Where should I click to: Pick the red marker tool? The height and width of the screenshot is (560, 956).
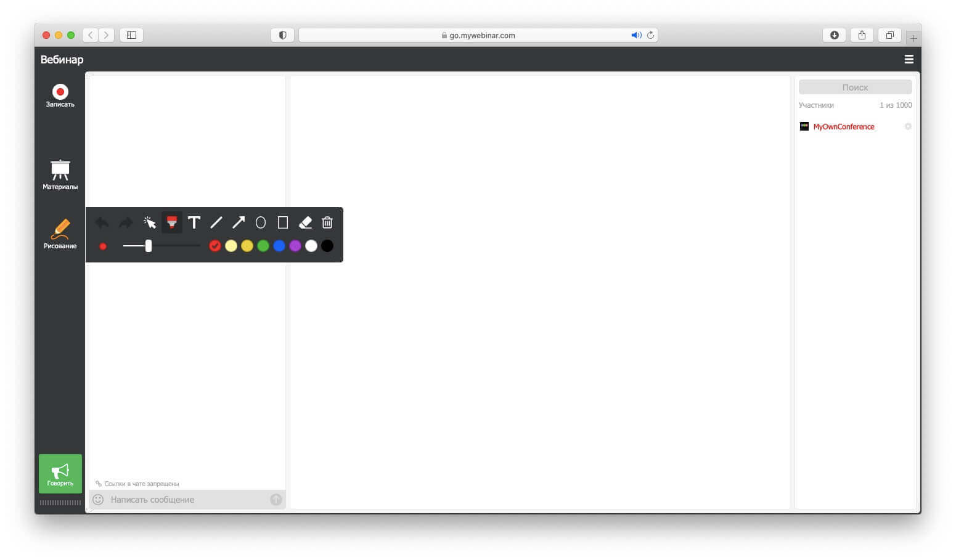click(172, 222)
